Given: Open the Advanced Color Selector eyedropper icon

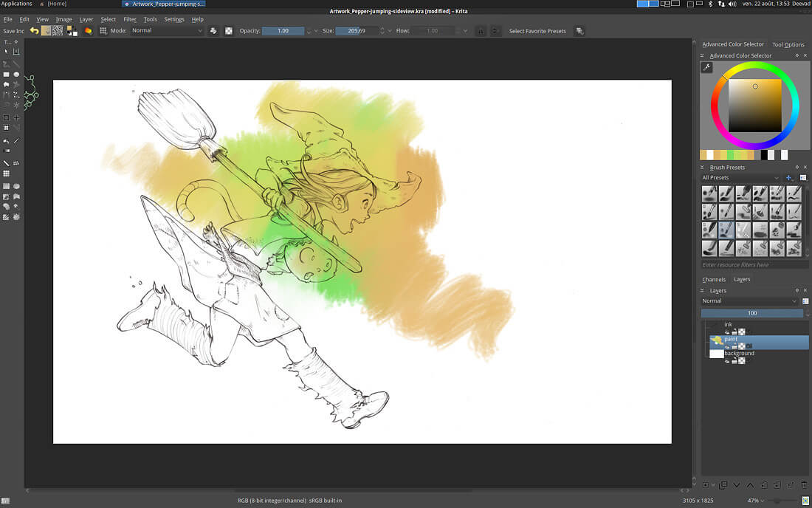Looking at the screenshot, I should point(707,66).
